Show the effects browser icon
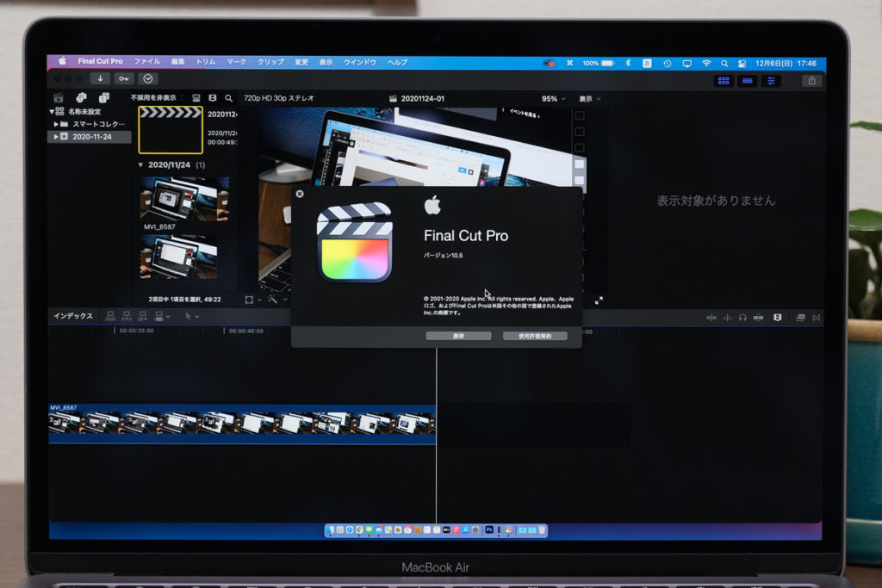Viewport: 882px width, 588px height. (x=800, y=318)
